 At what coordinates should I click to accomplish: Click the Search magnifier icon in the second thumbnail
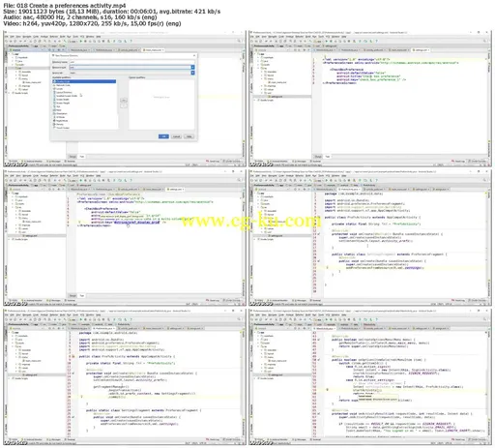(x=484, y=41)
